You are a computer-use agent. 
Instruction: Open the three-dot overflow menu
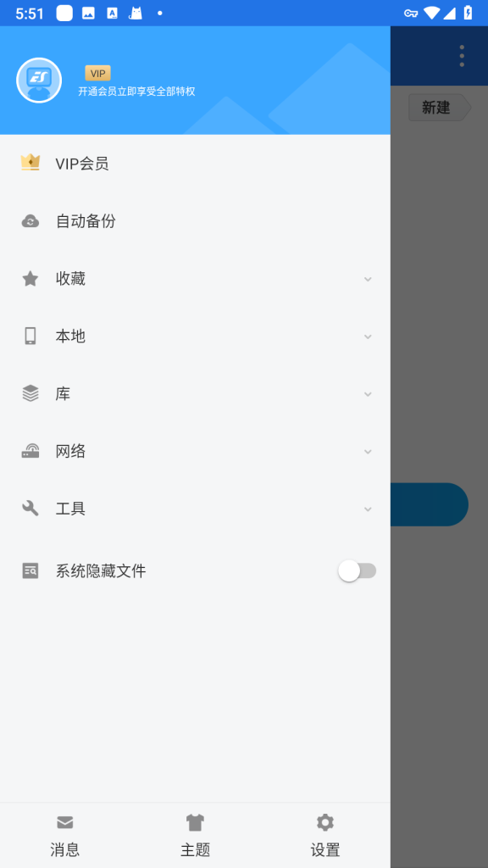tap(462, 56)
